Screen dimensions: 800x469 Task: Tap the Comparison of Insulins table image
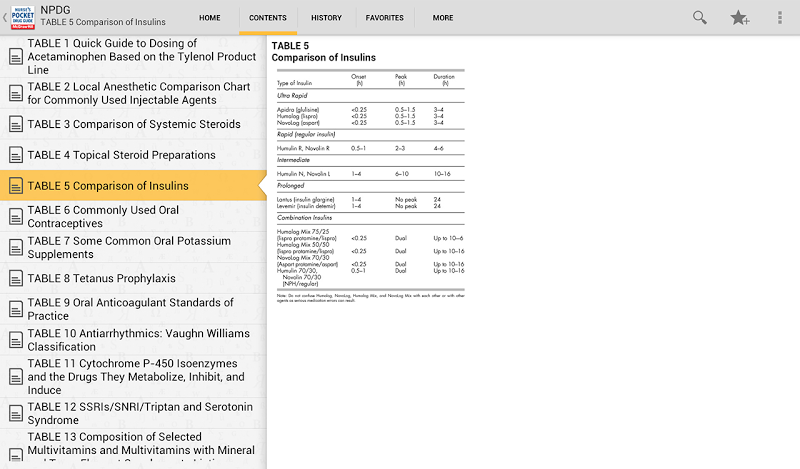click(x=370, y=185)
